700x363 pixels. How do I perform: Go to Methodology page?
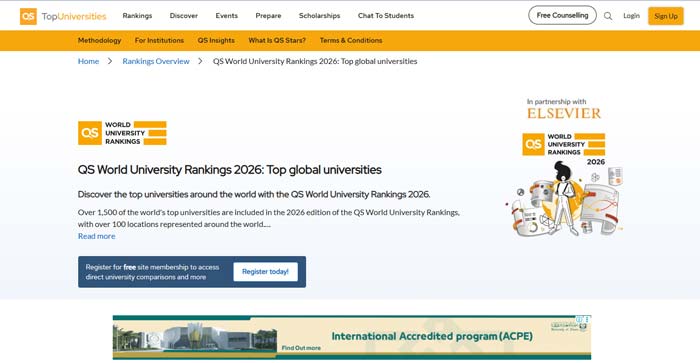coord(100,40)
